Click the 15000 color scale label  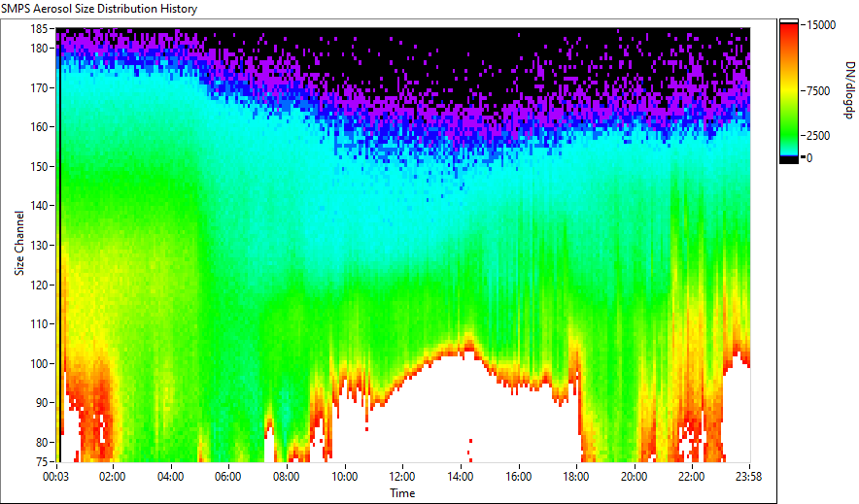coord(821,25)
